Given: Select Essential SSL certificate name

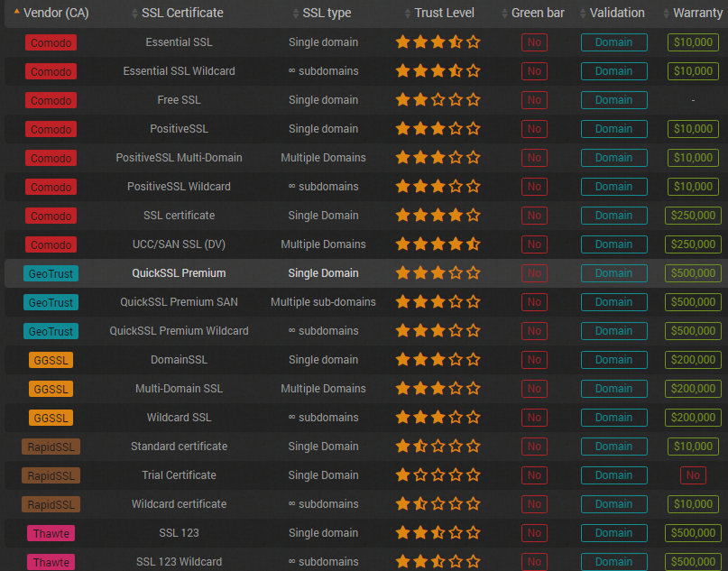Looking at the screenshot, I should pos(180,42).
